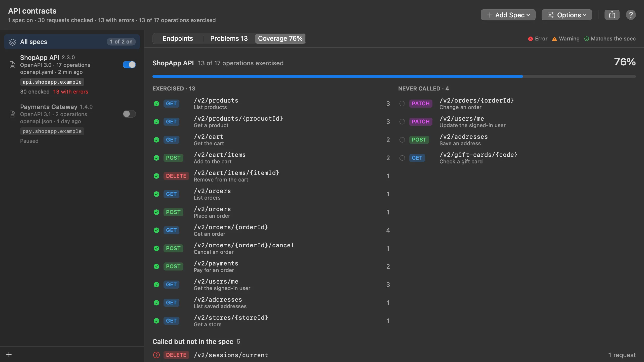644x362 pixels.
Task: Click the orange Warning legend icon
Action: (554, 39)
